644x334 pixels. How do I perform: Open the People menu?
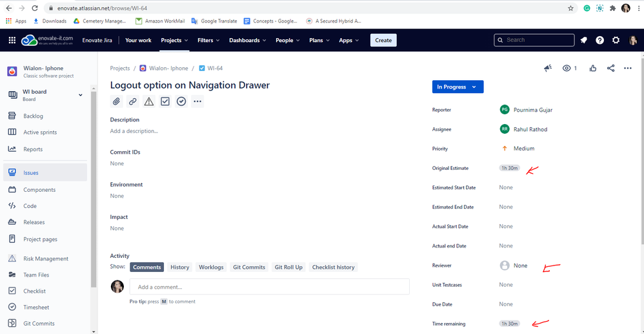[x=288, y=40]
